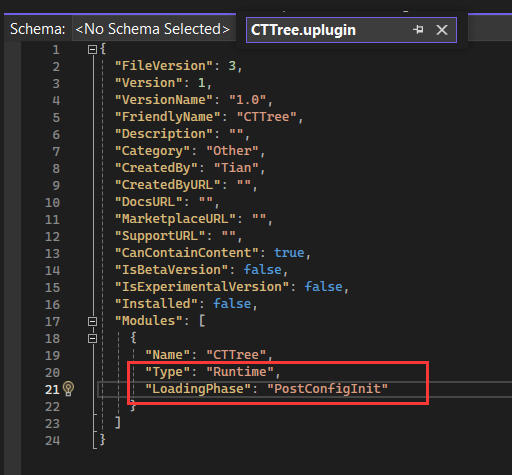
Task: Click the CreatedBy value Tian
Action: click(236, 168)
